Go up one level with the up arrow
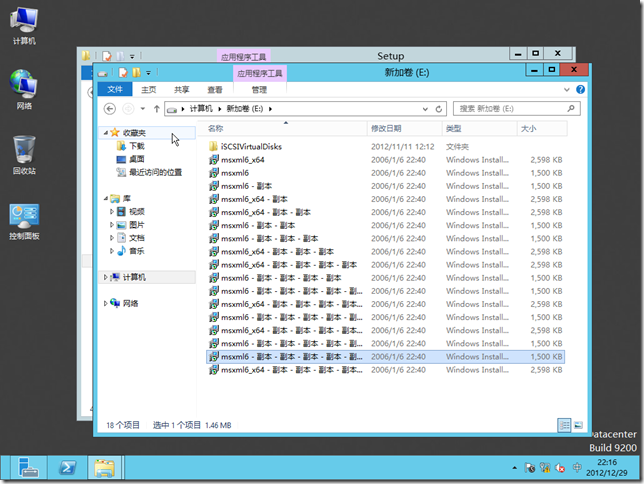The height and width of the screenshot is (484, 644). (156, 109)
